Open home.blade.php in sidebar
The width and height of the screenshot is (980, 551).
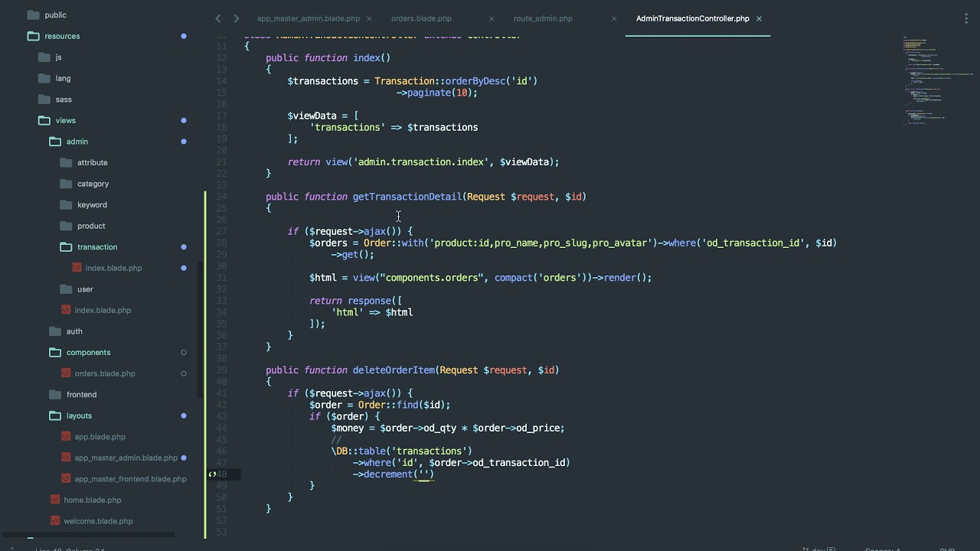(93, 500)
